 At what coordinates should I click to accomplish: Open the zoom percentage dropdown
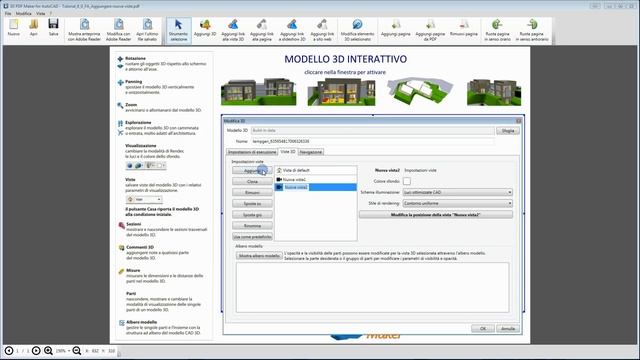point(68,351)
